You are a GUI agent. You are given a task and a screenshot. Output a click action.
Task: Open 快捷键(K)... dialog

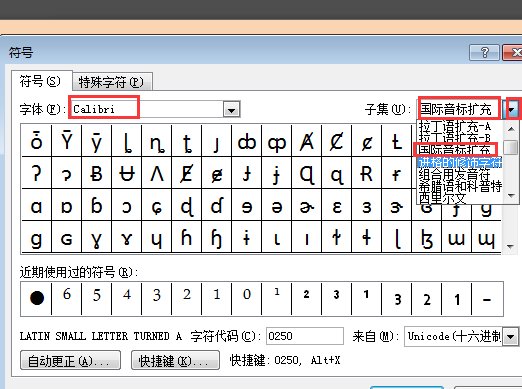(175, 361)
